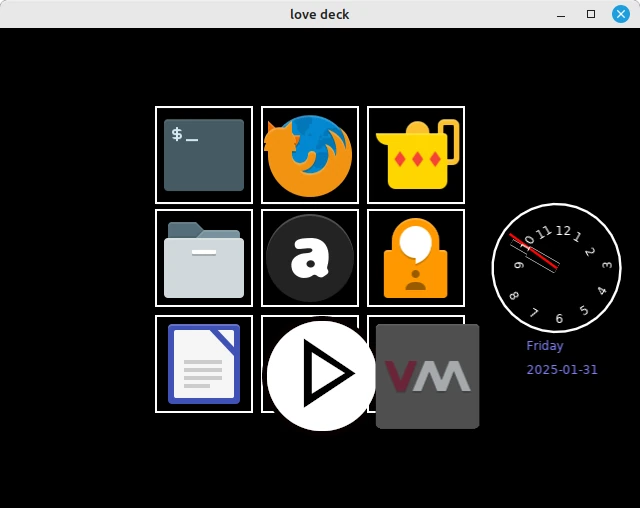
Task: Click the 'Friday' day label
Action: (544, 346)
